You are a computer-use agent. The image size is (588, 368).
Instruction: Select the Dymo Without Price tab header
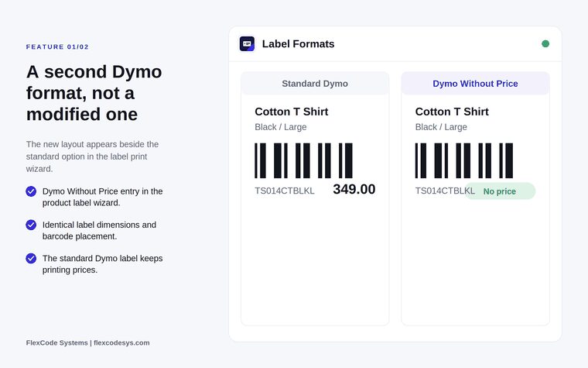[476, 84]
